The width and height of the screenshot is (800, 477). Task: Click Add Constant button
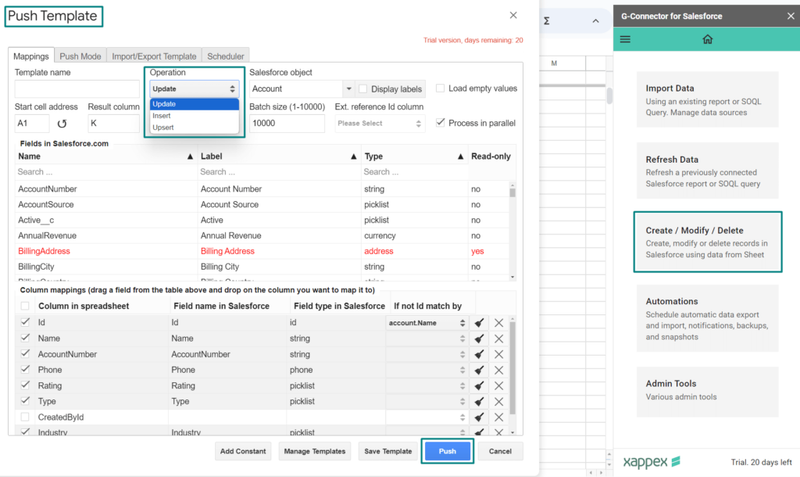tap(243, 451)
